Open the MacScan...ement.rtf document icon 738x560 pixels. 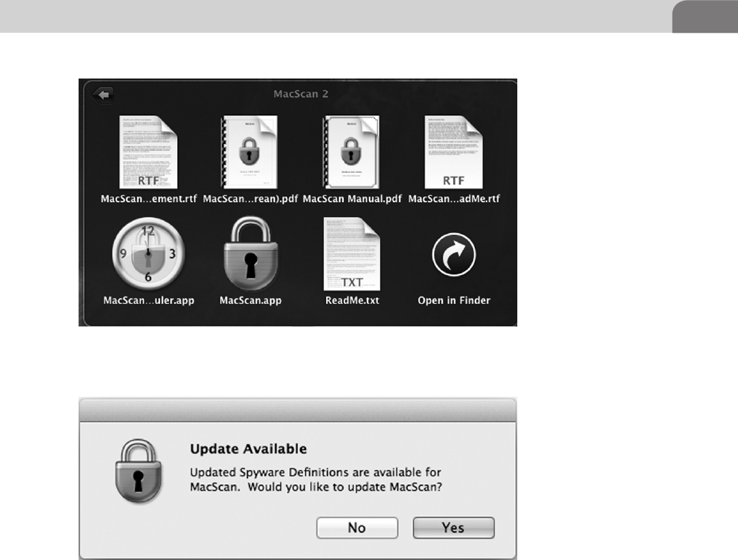click(x=148, y=152)
